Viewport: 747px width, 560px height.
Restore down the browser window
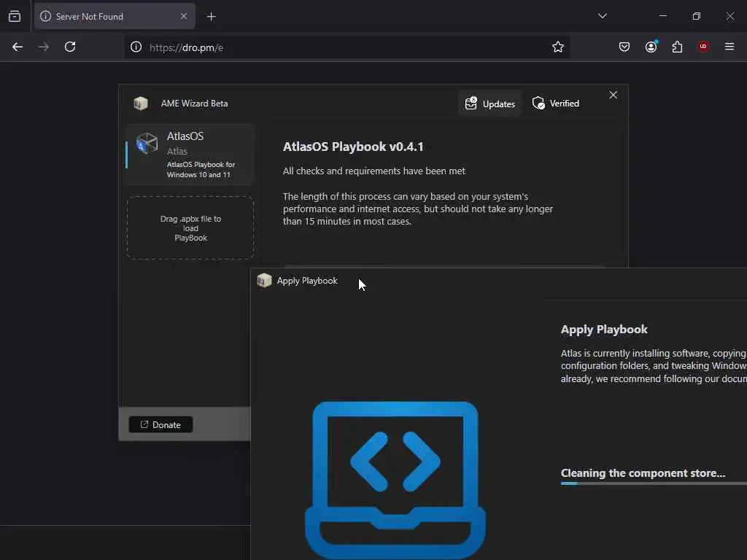[x=696, y=16]
